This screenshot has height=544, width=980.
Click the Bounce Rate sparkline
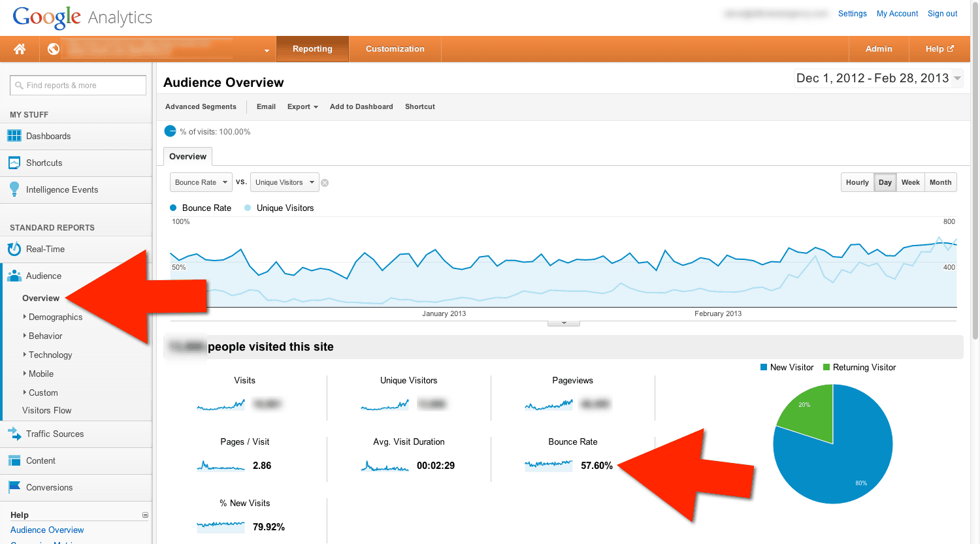(549, 466)
